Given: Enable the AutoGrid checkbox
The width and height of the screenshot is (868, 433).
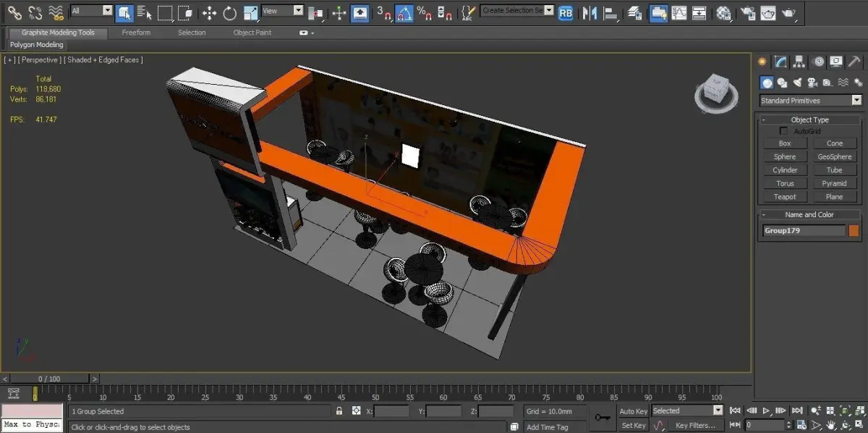Looking at the screenshot, I should click(783, 131).
